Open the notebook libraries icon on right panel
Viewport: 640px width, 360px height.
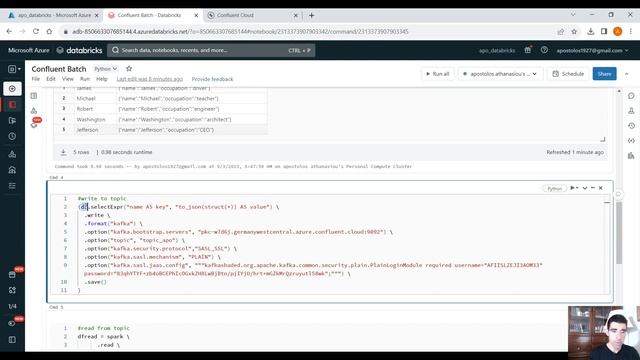(x=631, y=156)
